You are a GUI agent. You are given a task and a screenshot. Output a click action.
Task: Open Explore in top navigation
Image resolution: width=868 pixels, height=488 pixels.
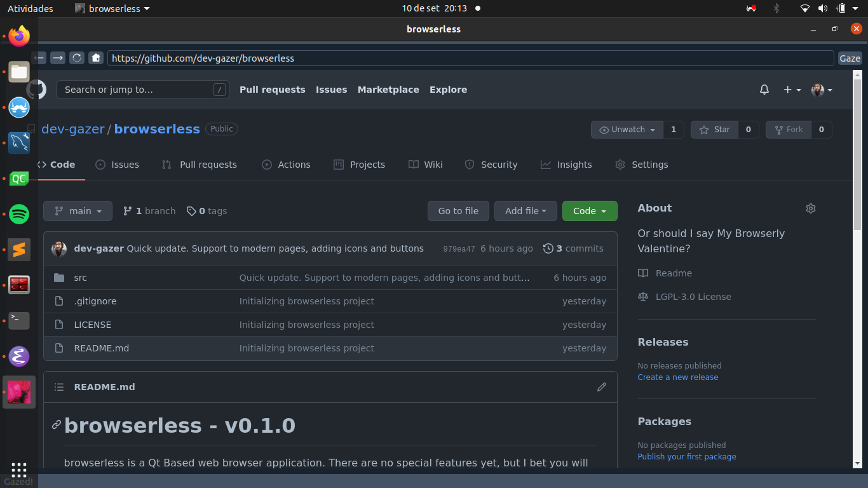tap(448, 90)
